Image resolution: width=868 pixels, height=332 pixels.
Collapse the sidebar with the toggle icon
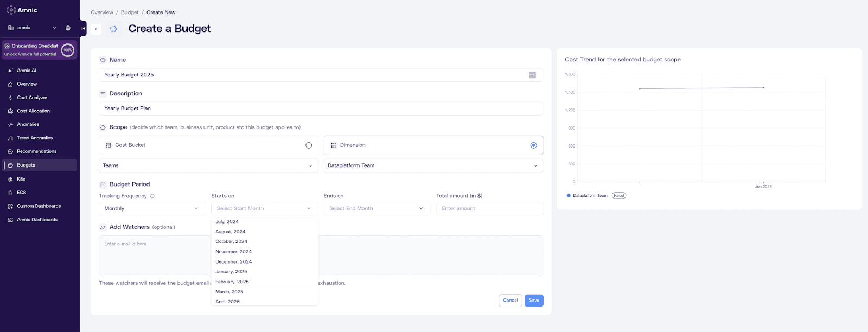(83, 28)
